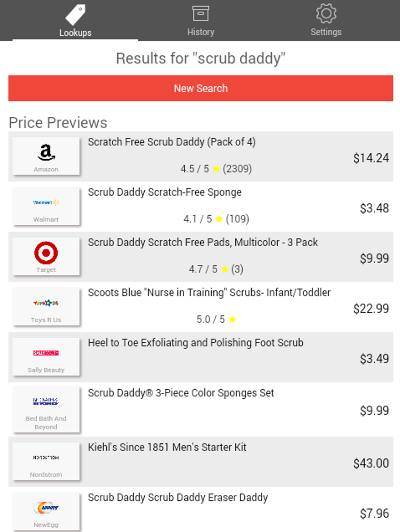Click the 4.5 star rating on Amazon item
400x532 pixels.
pos(216,169)
